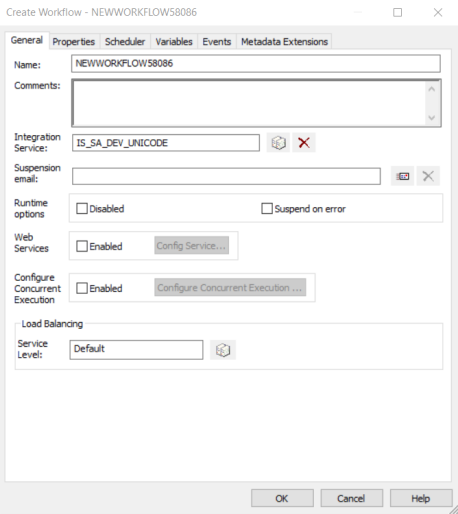This screenshot has height=514, width=458.
Task: Click the Integration Service text field
Action: 166,143
